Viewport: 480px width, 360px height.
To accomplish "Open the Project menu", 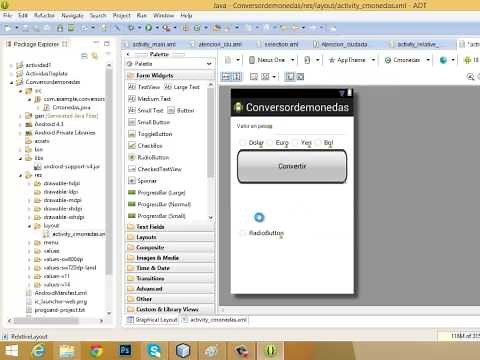I will point(121,15).
